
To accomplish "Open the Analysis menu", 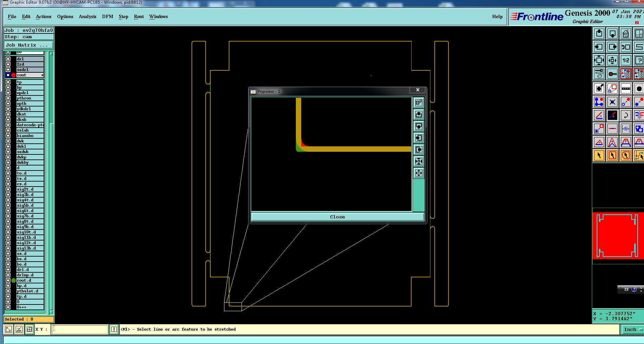I will coord(88,16).
